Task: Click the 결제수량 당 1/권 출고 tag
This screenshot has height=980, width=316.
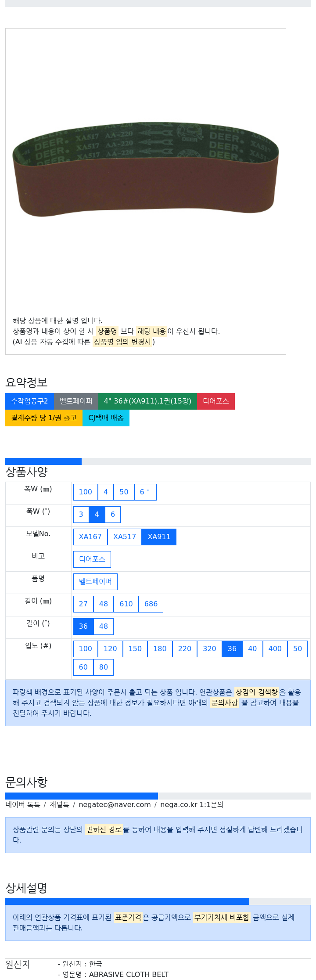Action: click(x=44, y=418)
